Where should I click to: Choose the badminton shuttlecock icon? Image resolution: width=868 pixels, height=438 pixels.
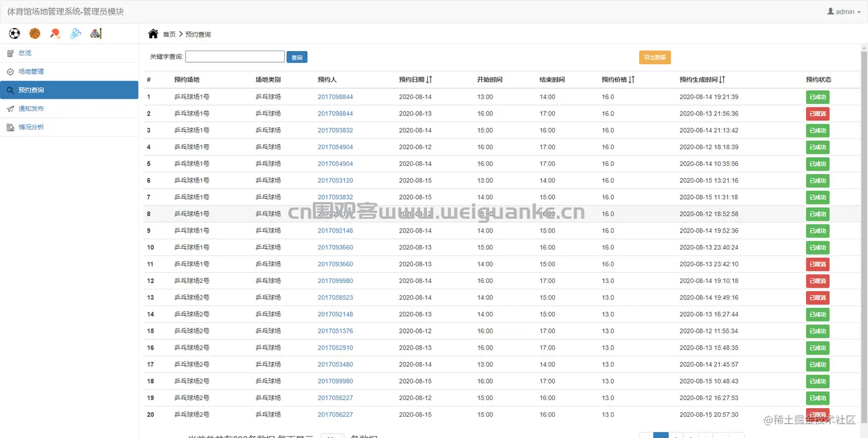[x=75, y=34]
